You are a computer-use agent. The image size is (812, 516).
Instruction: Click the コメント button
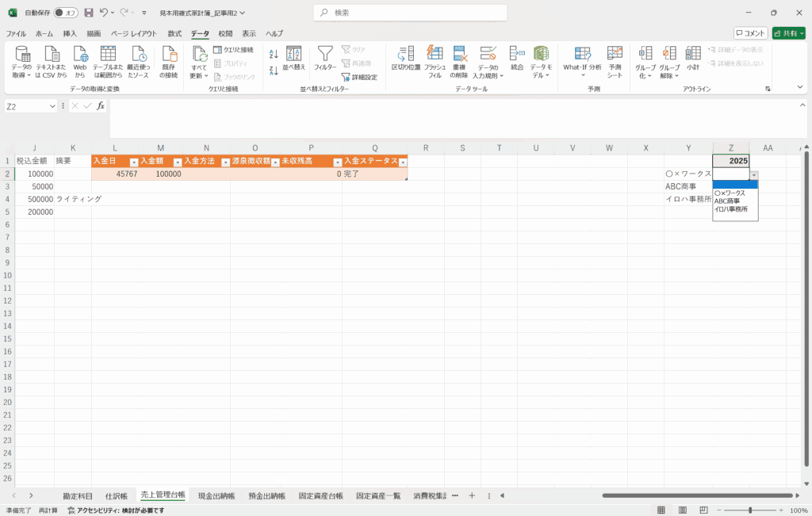pos(750,33)
